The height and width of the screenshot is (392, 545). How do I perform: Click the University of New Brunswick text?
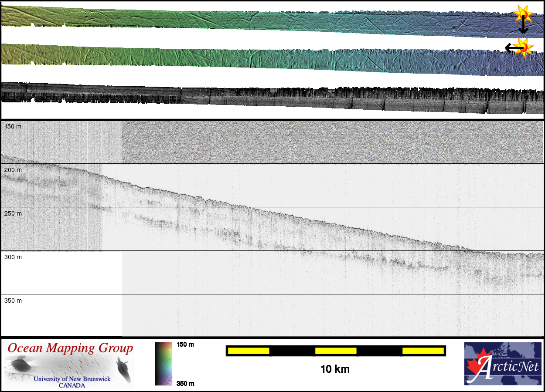coord(72,379)
